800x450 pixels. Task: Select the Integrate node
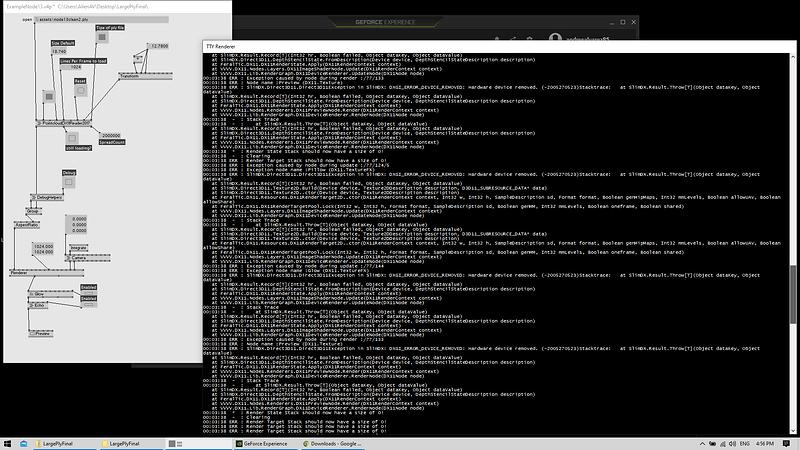(x=79, y=247)
